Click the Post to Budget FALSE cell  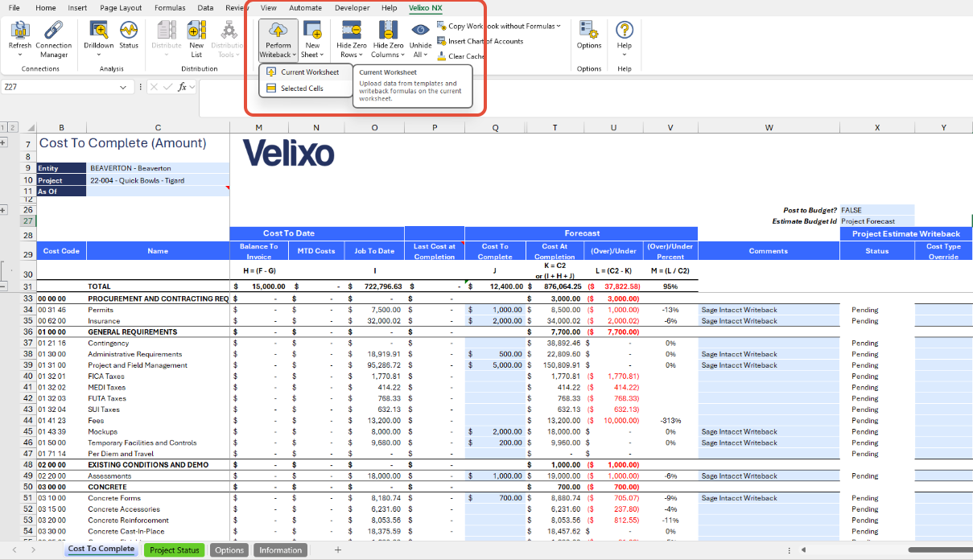click(x=877, y=210)
